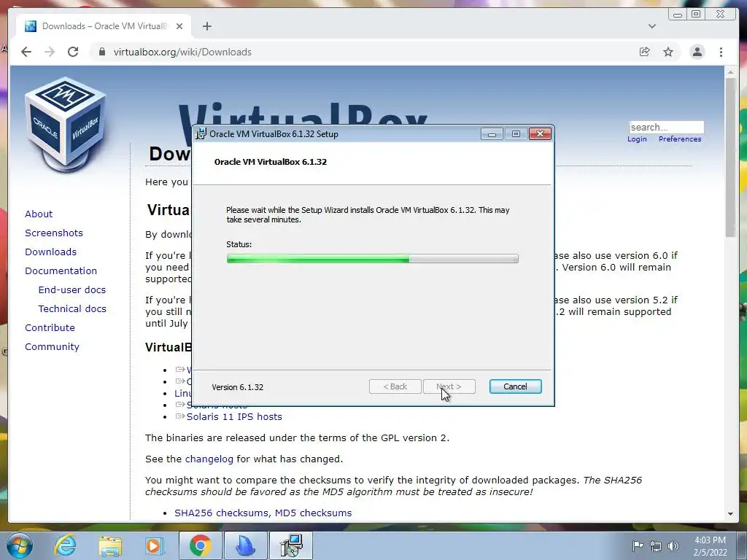Click the disabled Next button in Setup
This screenshot has width=747, height=560.
point(449,386)
